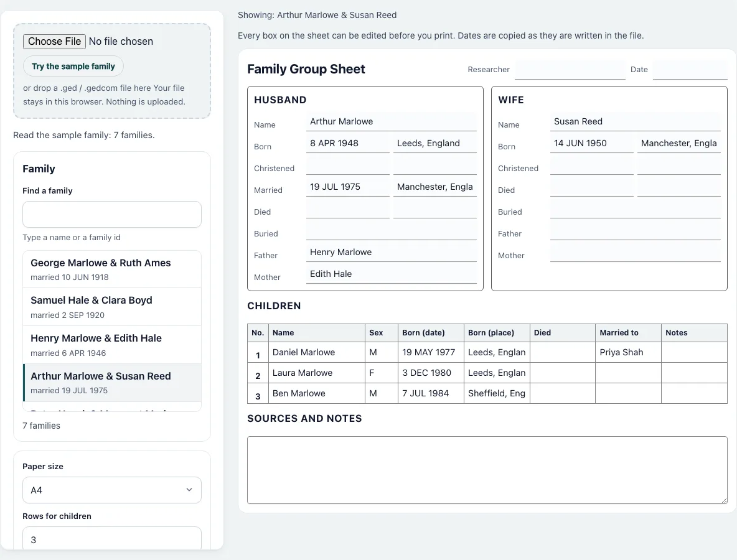Select George Marlowe & Ruth Ames family
The image size is (737, 560).
(112, 269)
